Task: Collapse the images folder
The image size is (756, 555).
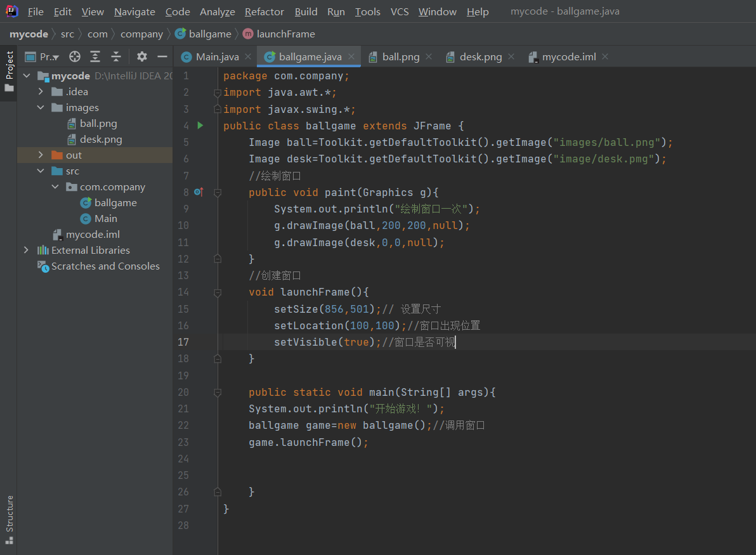Action: coord(41,107)
